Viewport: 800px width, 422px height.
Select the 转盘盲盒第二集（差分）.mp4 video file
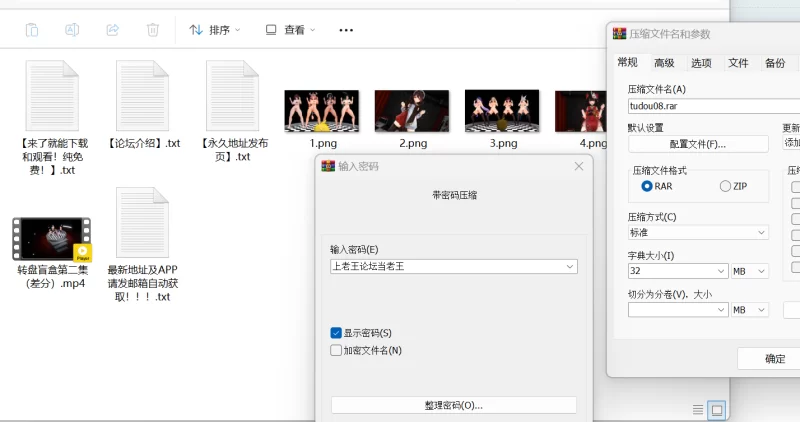(x=52, y=252)
